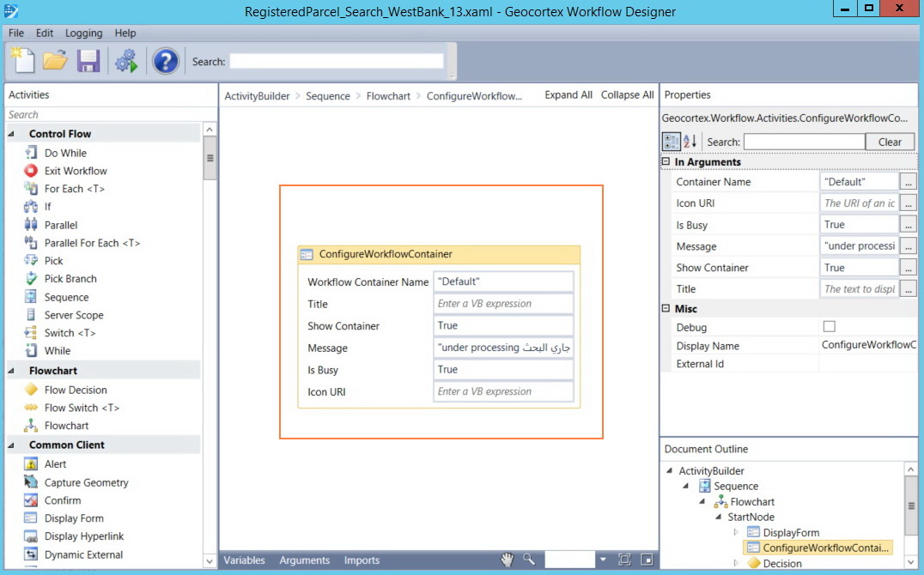924x575 pixels.
Task: Open expression editor for Container Name
Action: coord(908,182)
